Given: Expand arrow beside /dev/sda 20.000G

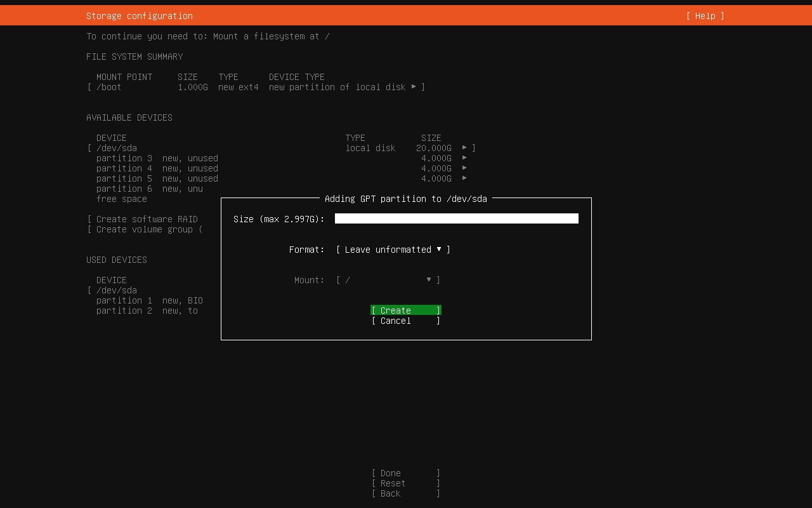Looking at the screenshot, I should [x=464, y=147].
